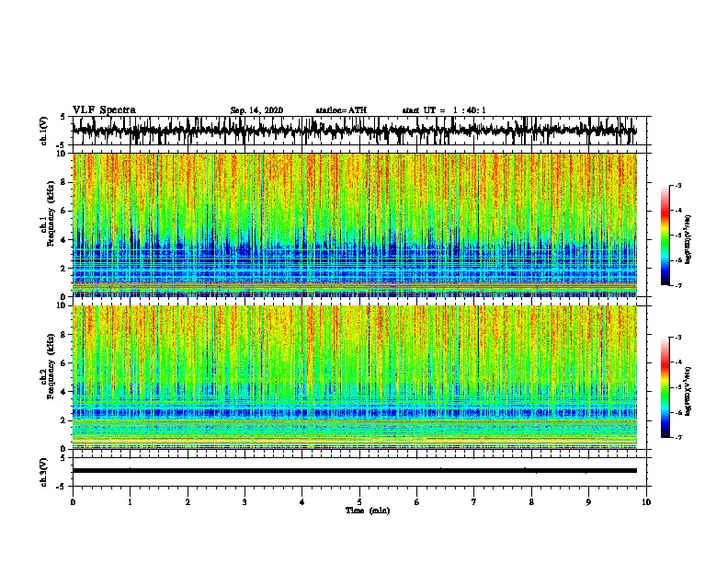Click the "10" tick on the time axis

646,502
